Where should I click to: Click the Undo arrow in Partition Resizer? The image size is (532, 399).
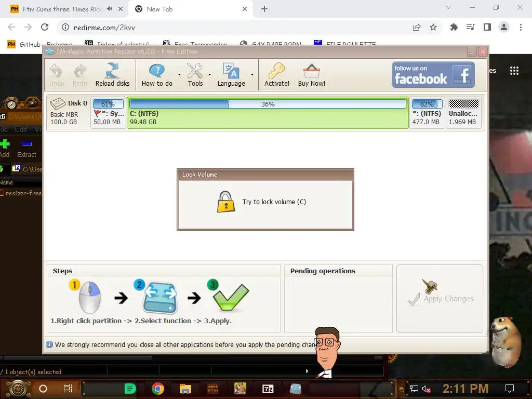56,75
